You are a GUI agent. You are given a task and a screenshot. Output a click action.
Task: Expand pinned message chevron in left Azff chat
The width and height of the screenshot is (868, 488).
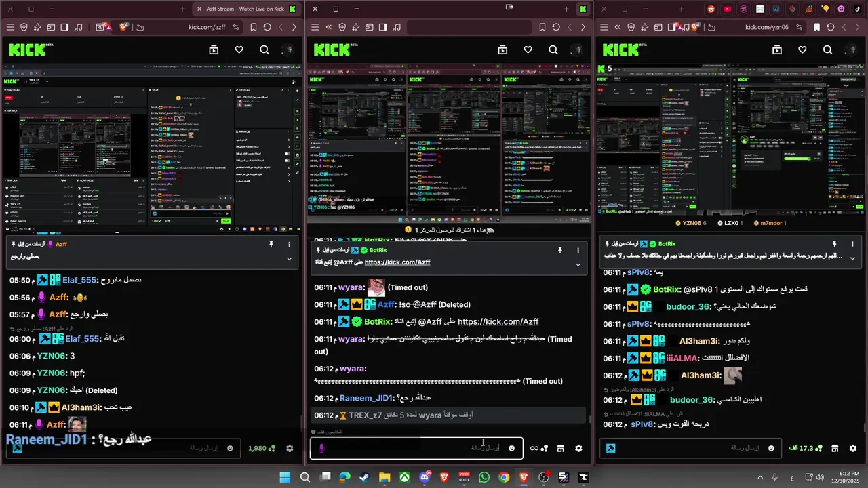(x=289, y=258)
